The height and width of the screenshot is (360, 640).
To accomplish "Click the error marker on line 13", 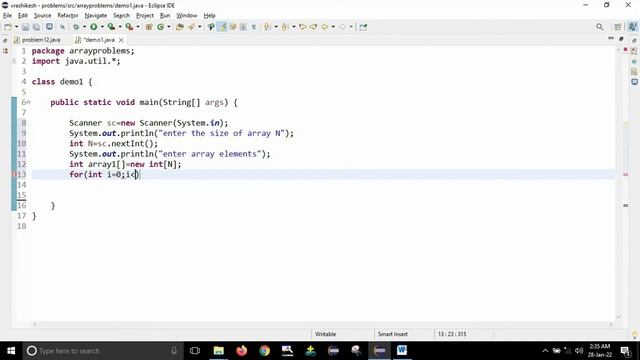I will (x=14, y=174).
